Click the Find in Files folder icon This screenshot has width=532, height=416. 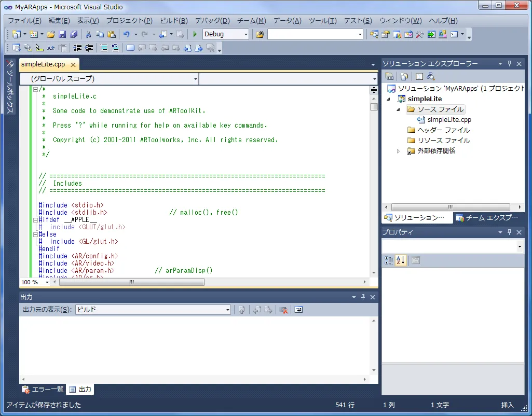pos(260,34)
